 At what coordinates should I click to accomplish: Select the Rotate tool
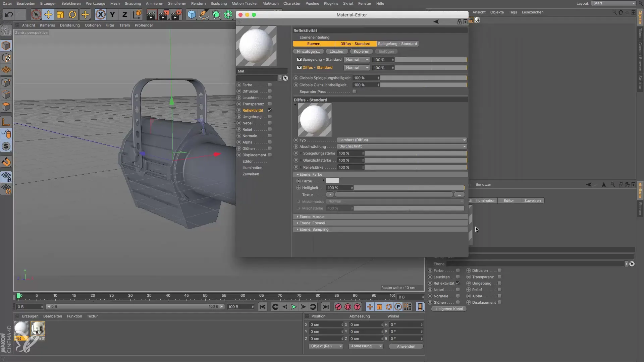[x=72, y=14]
